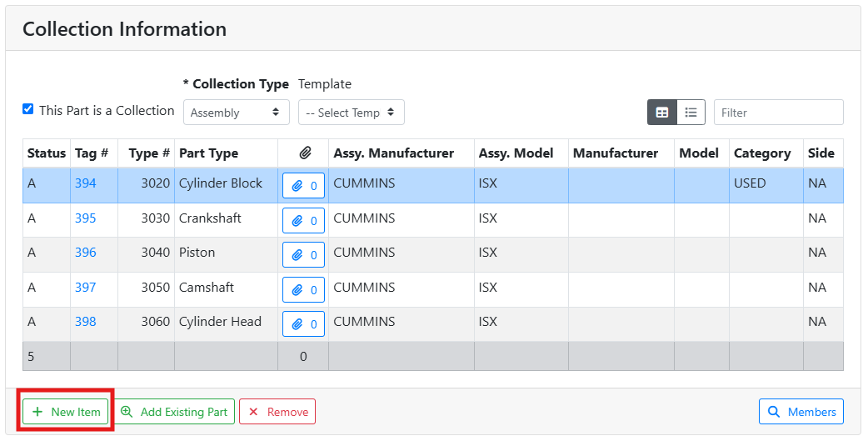Open the Members search button
The height and width of the screenshot is (436, 868).
tap(801, 412)
